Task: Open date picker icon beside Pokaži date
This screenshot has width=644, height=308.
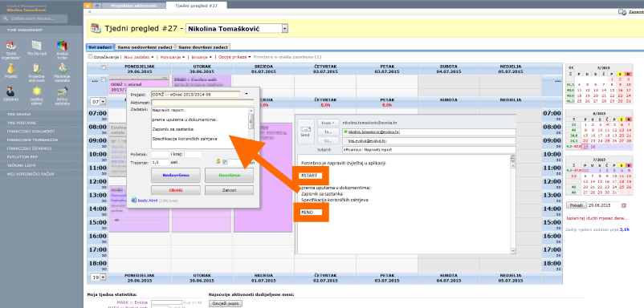Action: coord(624,205)
